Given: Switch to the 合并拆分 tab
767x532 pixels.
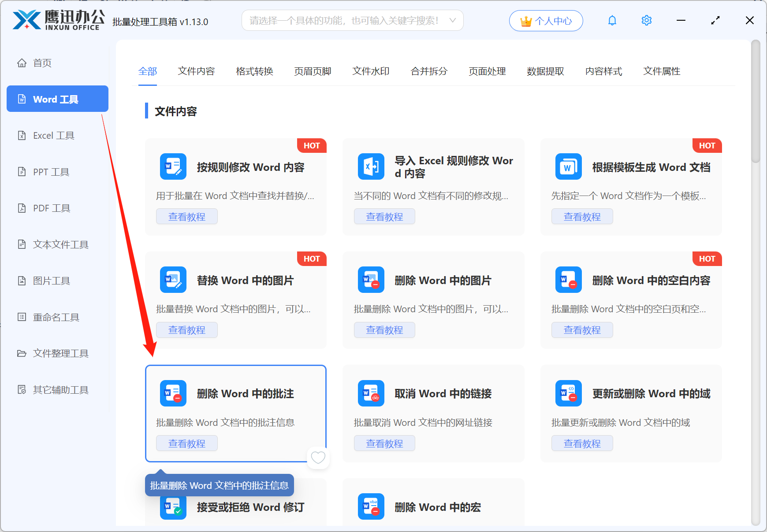Looking at the screenshot, I should coord(428,71).
